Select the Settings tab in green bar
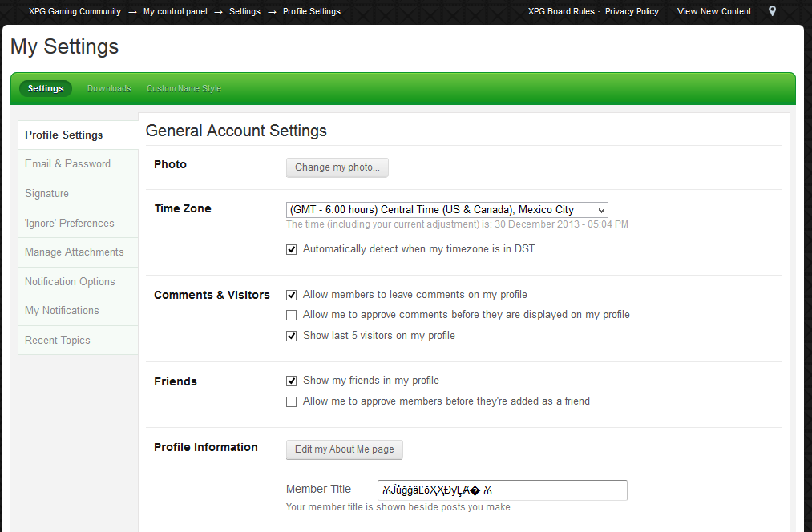 [x=46, y=88]
